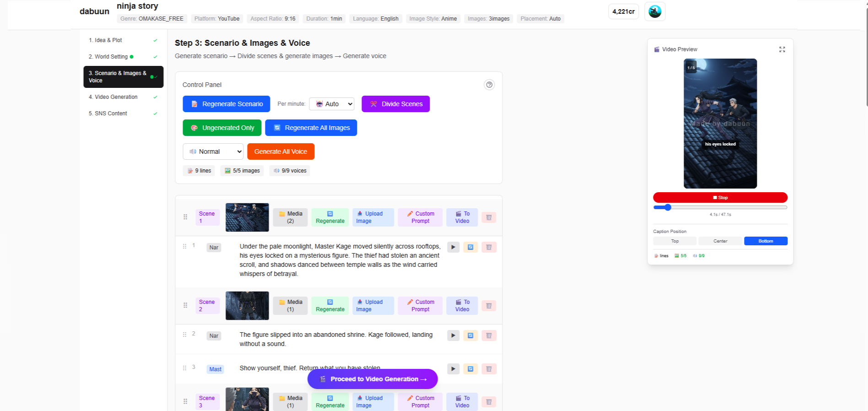Open the Normal voice speed dropdown
Screen dimensions: 868x411
tap(213, 151)
